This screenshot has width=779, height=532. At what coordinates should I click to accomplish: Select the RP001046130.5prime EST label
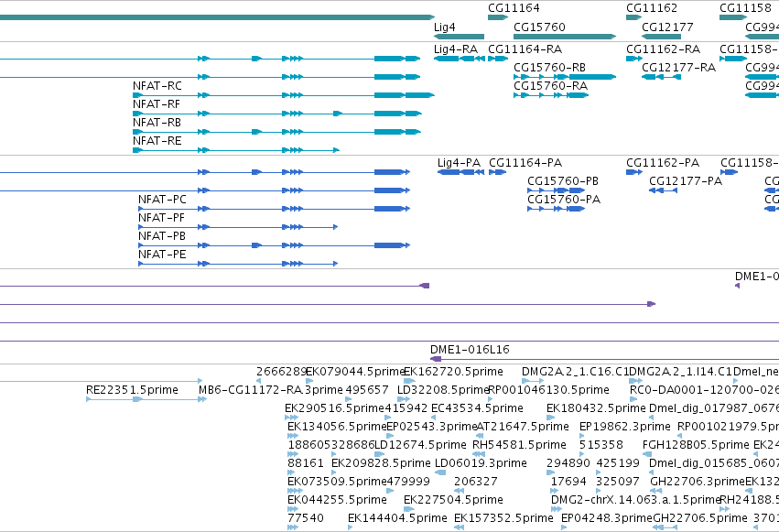pos(549,390)
